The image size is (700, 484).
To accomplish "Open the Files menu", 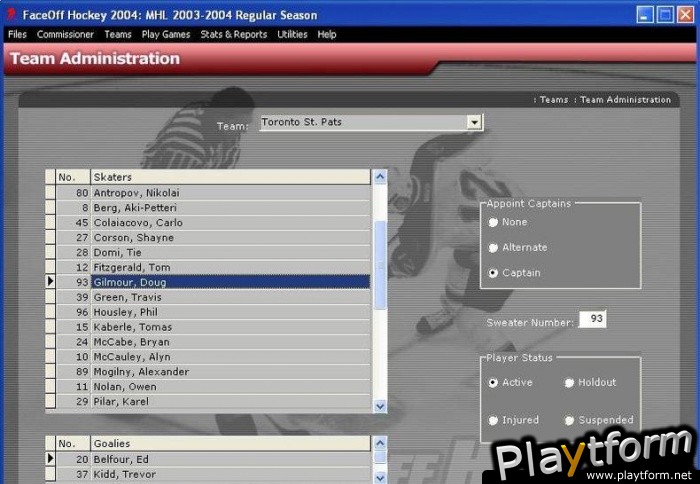I will (x=17, y=34).
